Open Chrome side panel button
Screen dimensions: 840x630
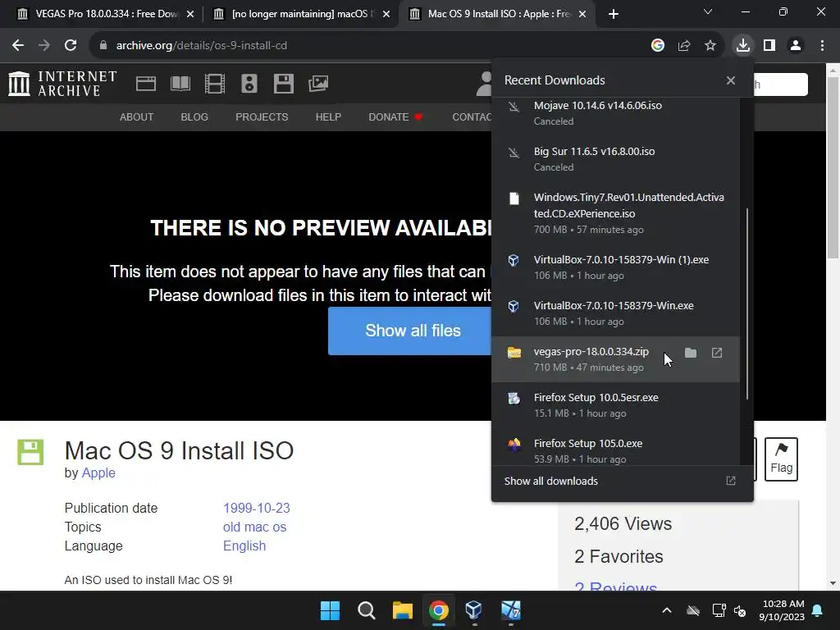point(769,46)
